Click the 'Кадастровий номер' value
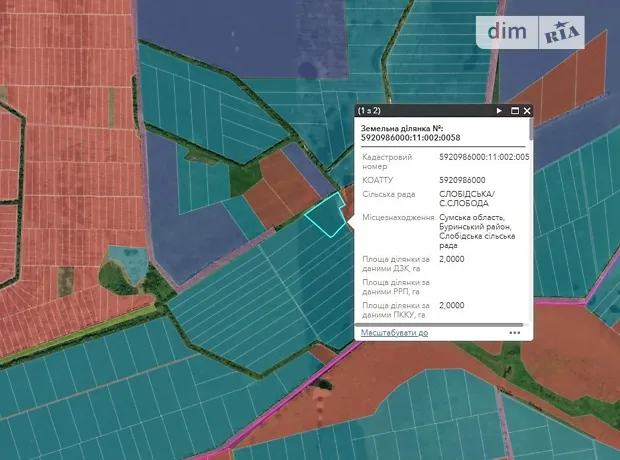 484,157
